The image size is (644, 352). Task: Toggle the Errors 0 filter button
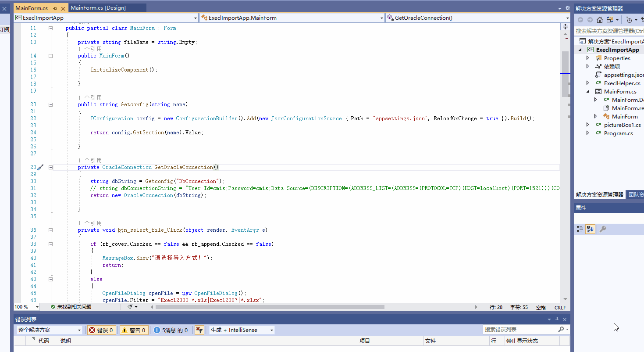101,330
